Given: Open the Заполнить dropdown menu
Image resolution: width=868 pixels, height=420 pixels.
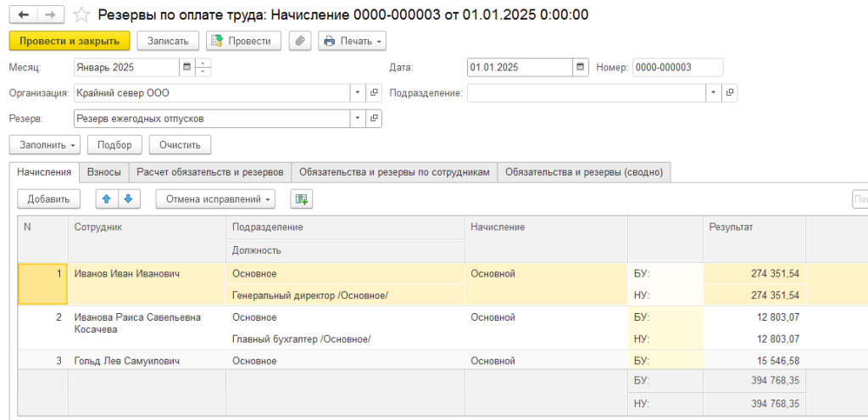Looking at the screenshot, I should 45,145.
